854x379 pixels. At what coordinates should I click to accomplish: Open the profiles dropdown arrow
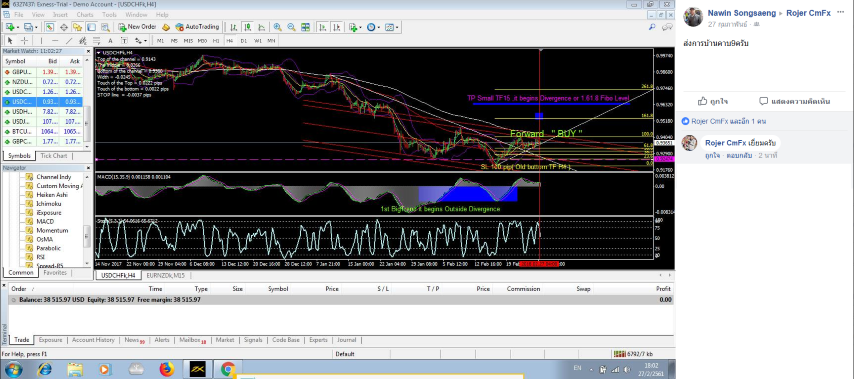tap(36, 27)
